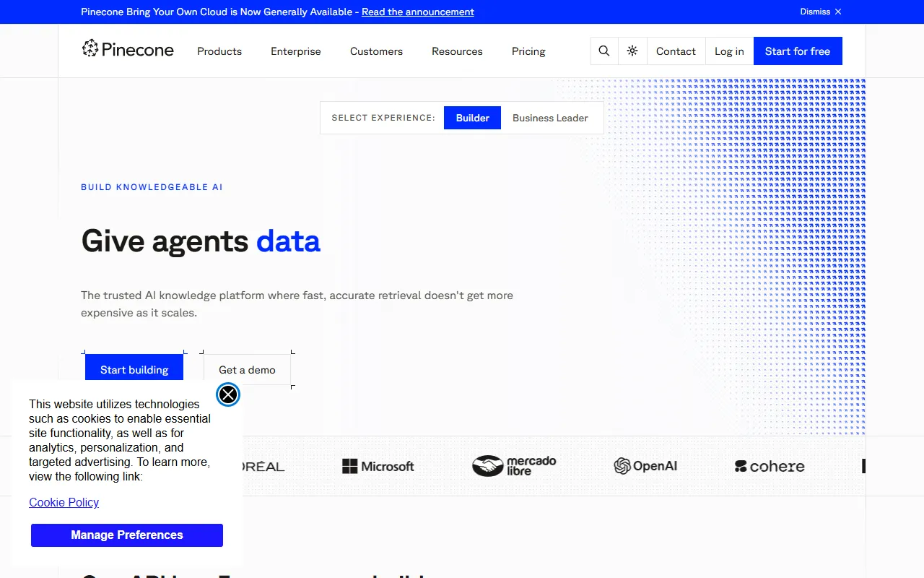Open the Products menu

(x=219, y=51)
